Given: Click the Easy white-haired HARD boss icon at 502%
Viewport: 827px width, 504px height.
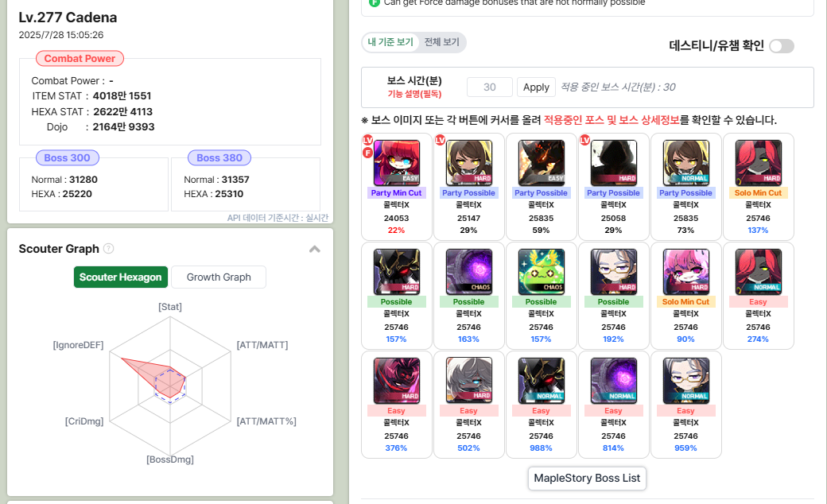Looking at the screenshot, I should coord(469,380).
